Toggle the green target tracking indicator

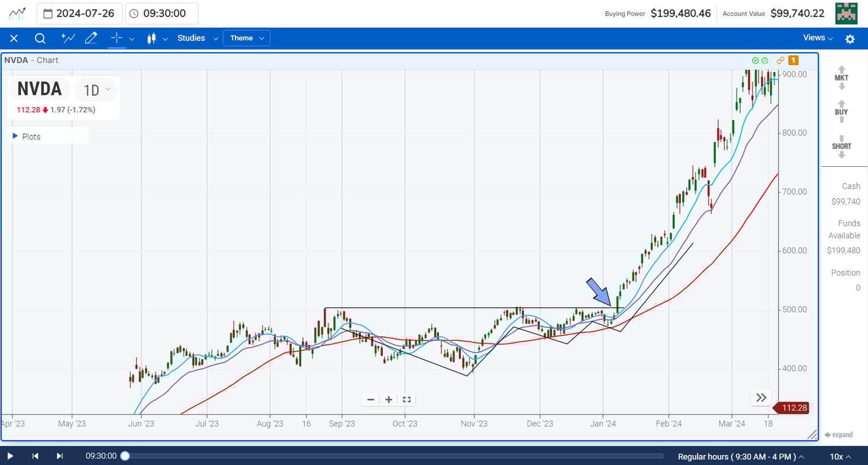coord(755,60)
